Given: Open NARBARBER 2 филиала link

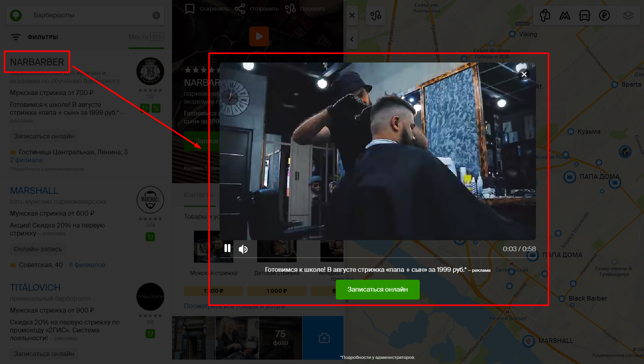Looking at the screenshot, I should pyautogui.click(x=26, y=160).
